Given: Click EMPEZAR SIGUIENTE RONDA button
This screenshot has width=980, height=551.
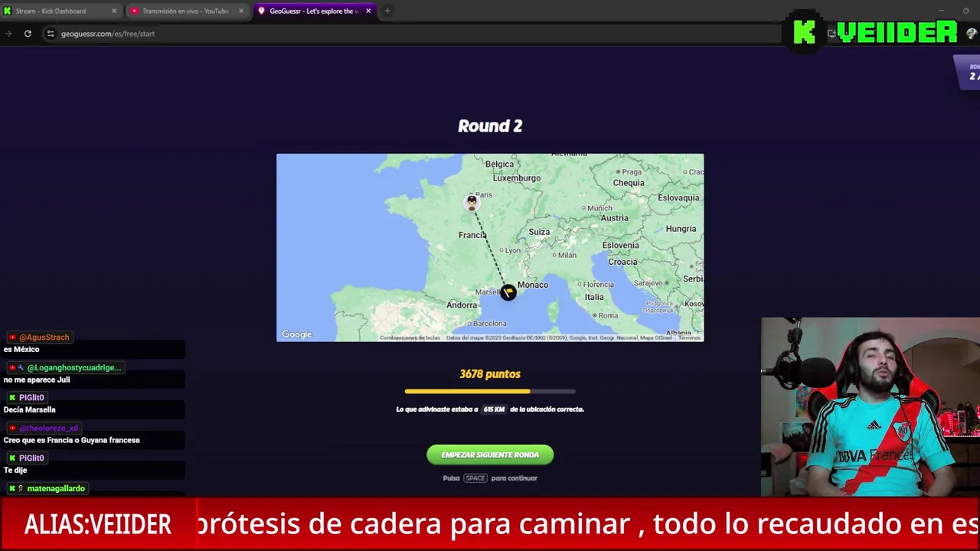Looking at the screenshot, I should (x=490, y=455).
